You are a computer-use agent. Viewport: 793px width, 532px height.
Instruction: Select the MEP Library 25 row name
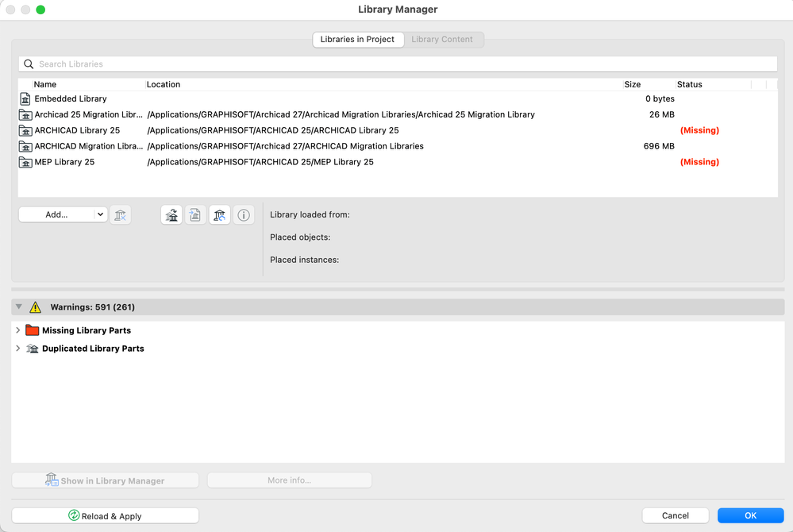pos(64,162)
